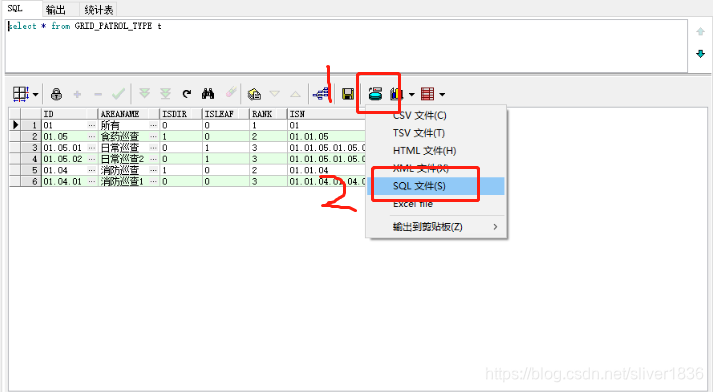
Task: Click the RANK cell in row 5
Action: [269, 170]
